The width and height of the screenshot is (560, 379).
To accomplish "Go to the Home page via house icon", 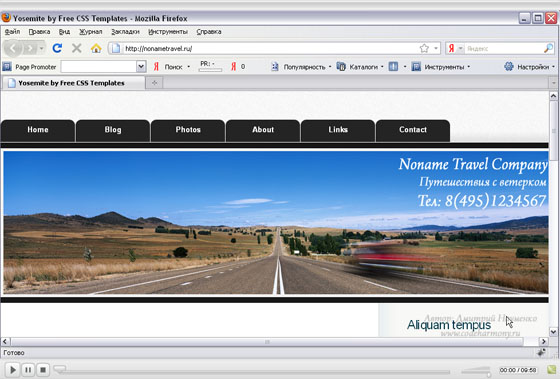I will (96, 48).
